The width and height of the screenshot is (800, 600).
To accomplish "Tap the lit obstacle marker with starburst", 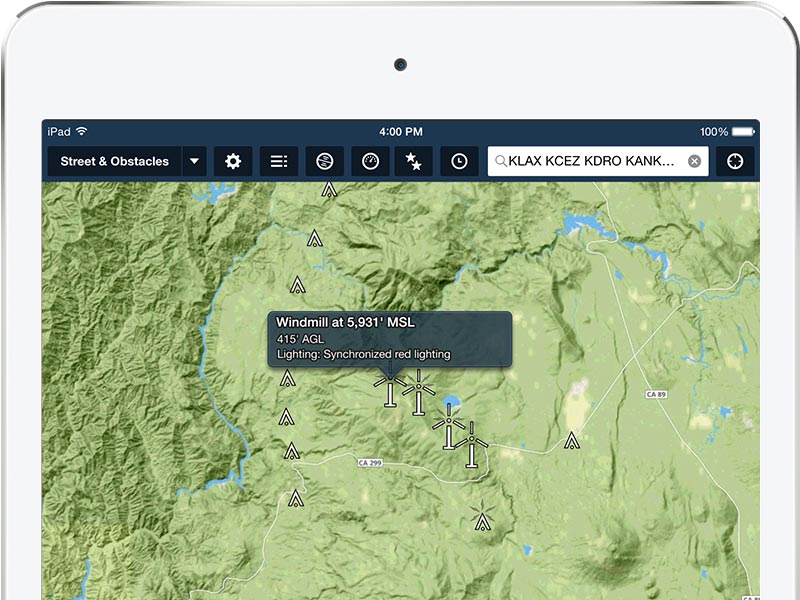I will (x=483, y=517).
